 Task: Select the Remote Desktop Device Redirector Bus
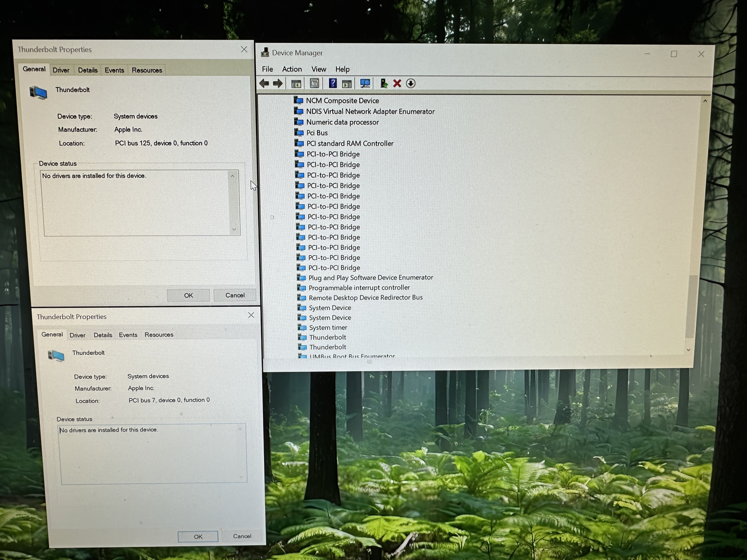point(365,298)
